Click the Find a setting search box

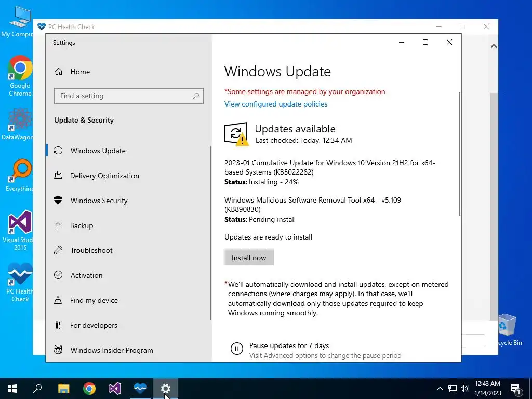pyautogui.click(x=129, y=96)
